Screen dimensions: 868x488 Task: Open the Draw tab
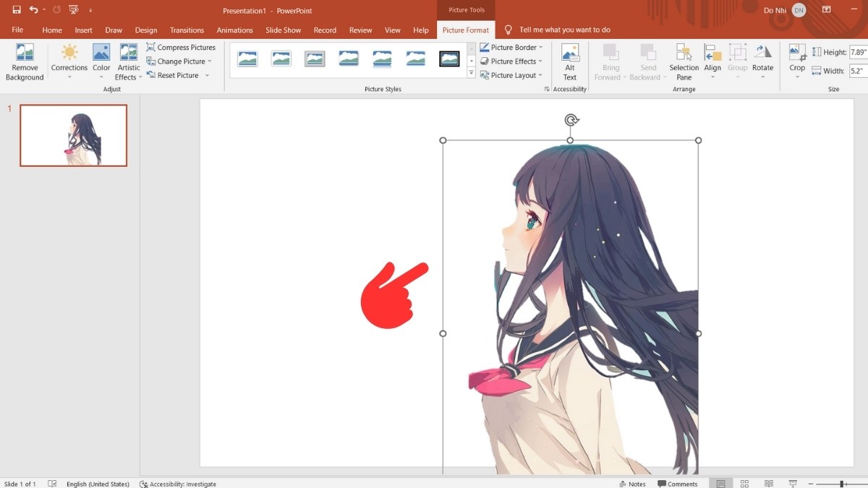(114, 30)
